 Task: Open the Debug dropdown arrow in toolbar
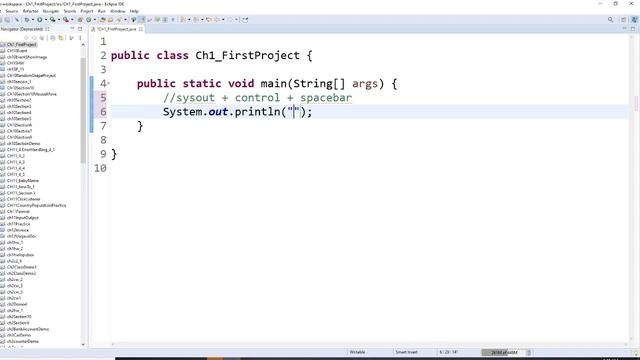(x=33, y=20)
